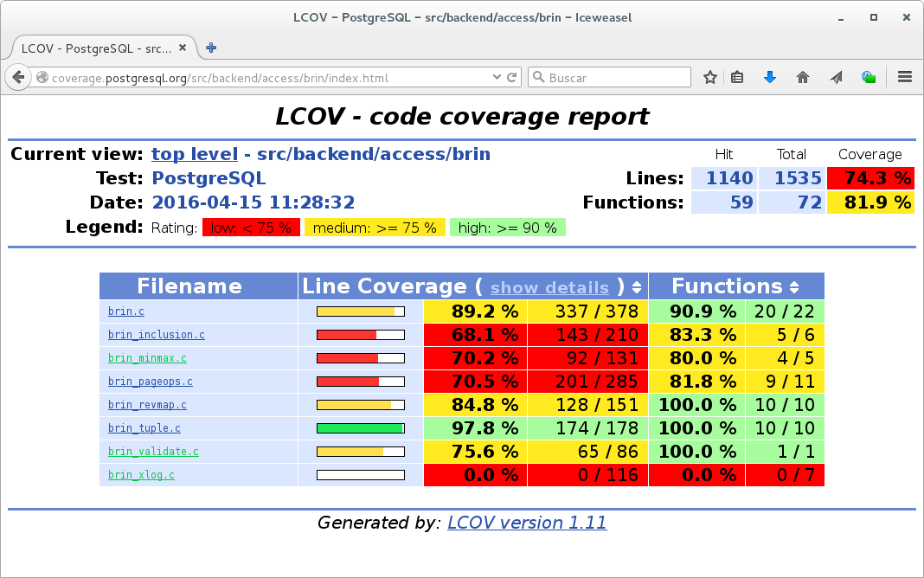Click the paper plane share icon
Screen dimensions: 924x578
(x=836, y=77)
